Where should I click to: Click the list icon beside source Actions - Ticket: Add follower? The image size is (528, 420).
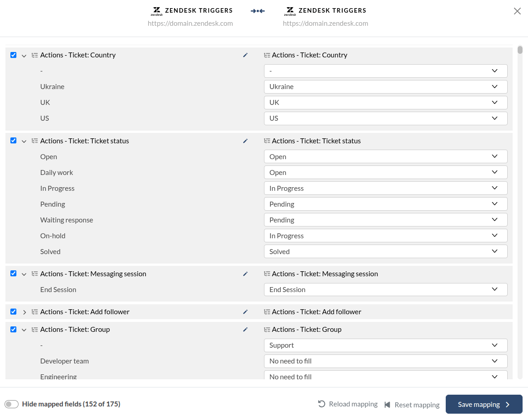[x=35, y=312]
